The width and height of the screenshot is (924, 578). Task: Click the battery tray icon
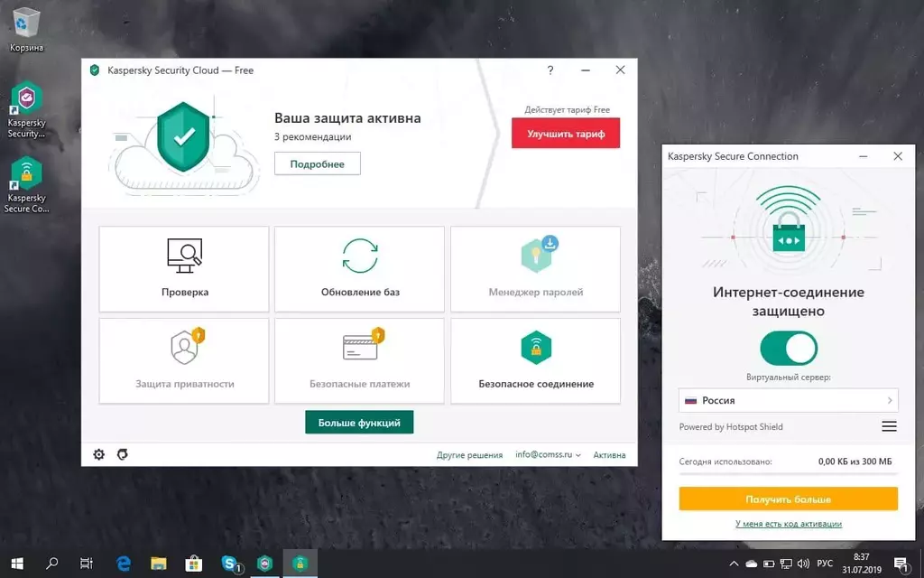pos(769,564)
